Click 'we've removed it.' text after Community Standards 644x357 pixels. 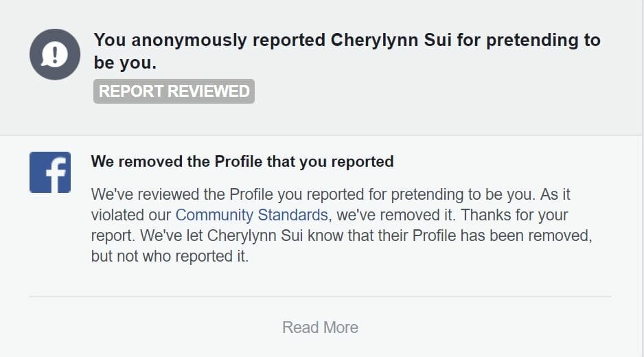[394, 215]
